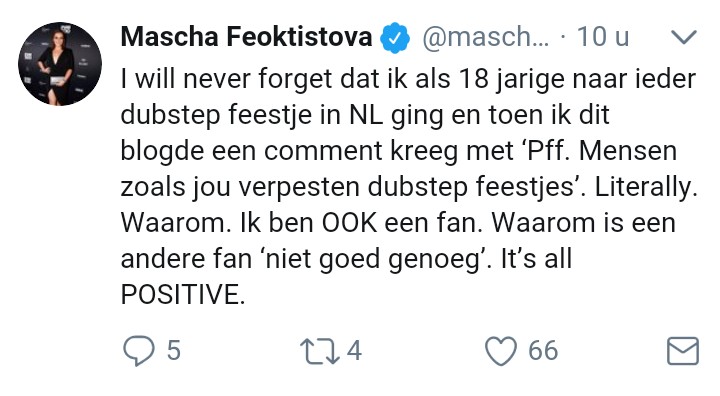Click the tweet line starting 'I will never forget'
This screenshot has width=720, height=396.
click(x=408, y=79)
